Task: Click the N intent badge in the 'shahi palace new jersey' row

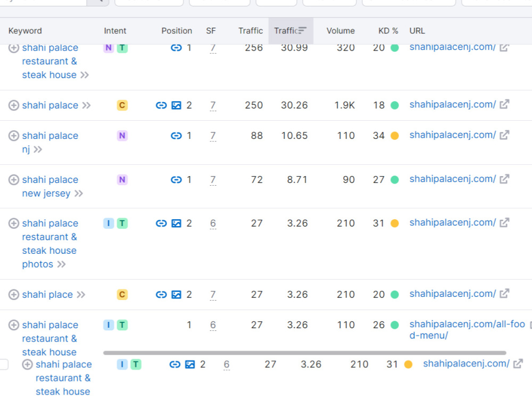Action: (122, 179)
